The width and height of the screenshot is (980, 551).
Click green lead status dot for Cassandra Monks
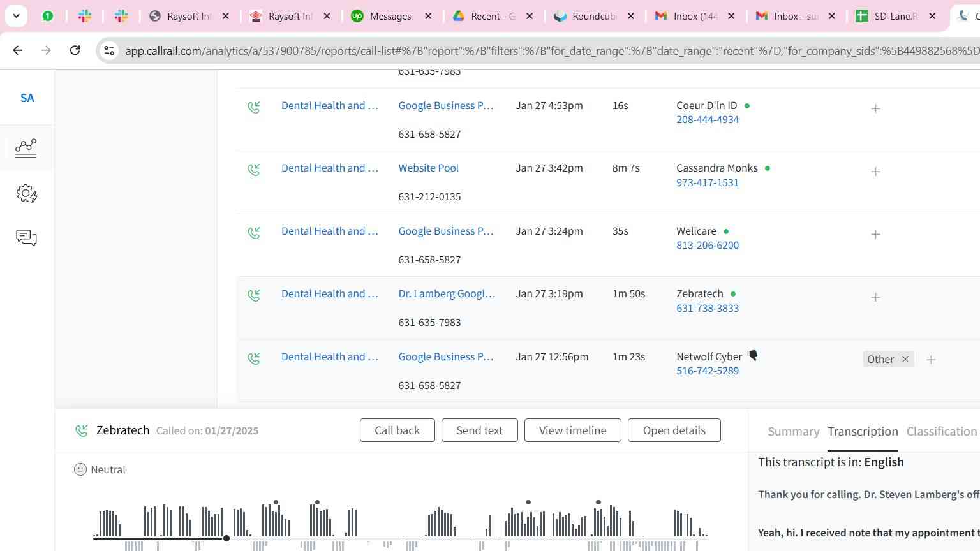pos(768,168)
